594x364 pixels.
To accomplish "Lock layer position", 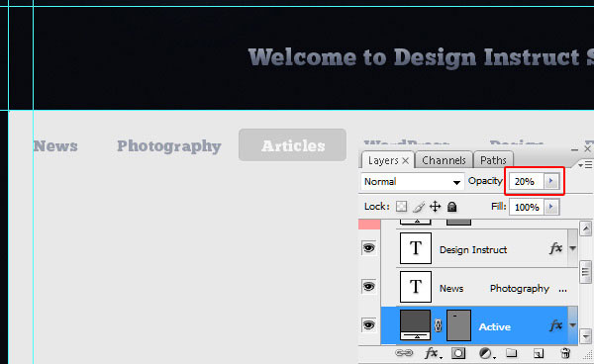I will [x=436, y=207].
